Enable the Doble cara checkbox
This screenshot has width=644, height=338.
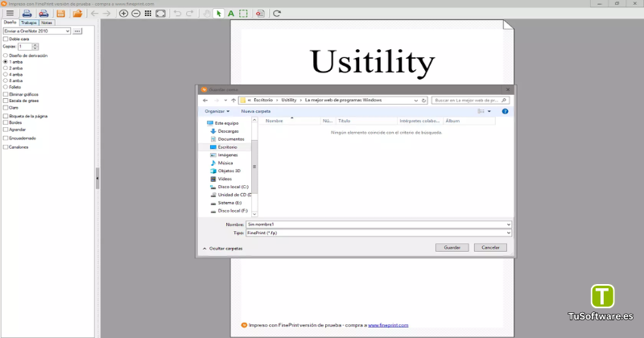coord(6,39)
